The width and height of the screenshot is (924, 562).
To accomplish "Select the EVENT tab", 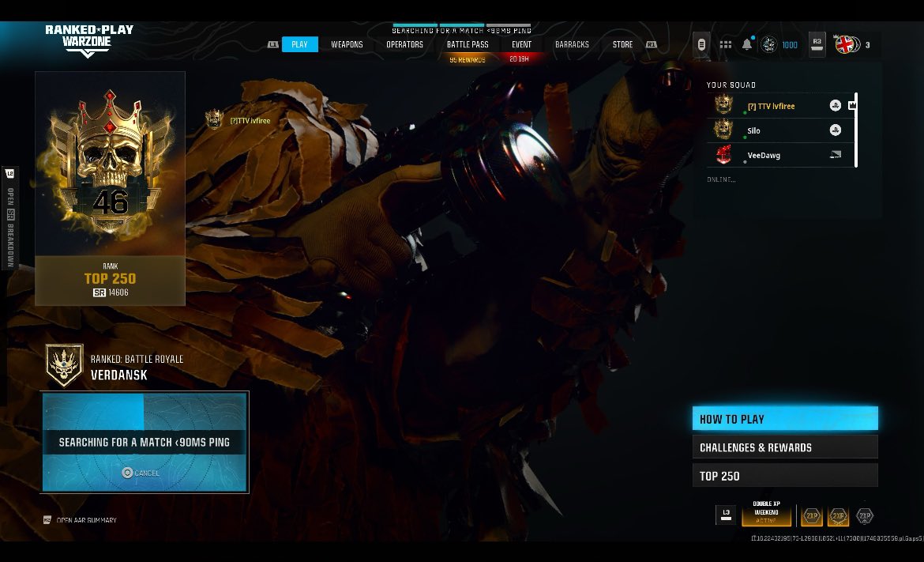I will 521,44.
